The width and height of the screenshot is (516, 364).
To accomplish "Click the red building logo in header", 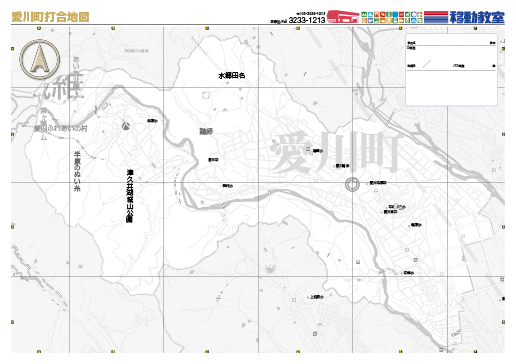I will [343, 17].
